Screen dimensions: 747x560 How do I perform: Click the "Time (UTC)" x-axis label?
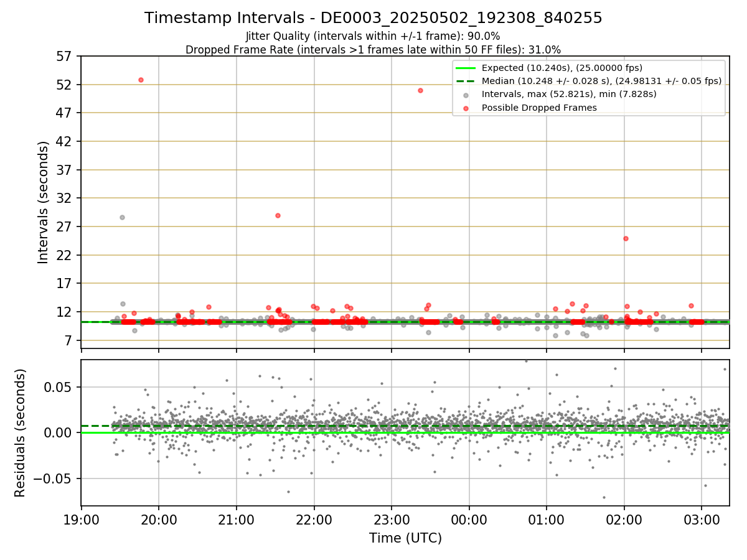pos(405,538)
